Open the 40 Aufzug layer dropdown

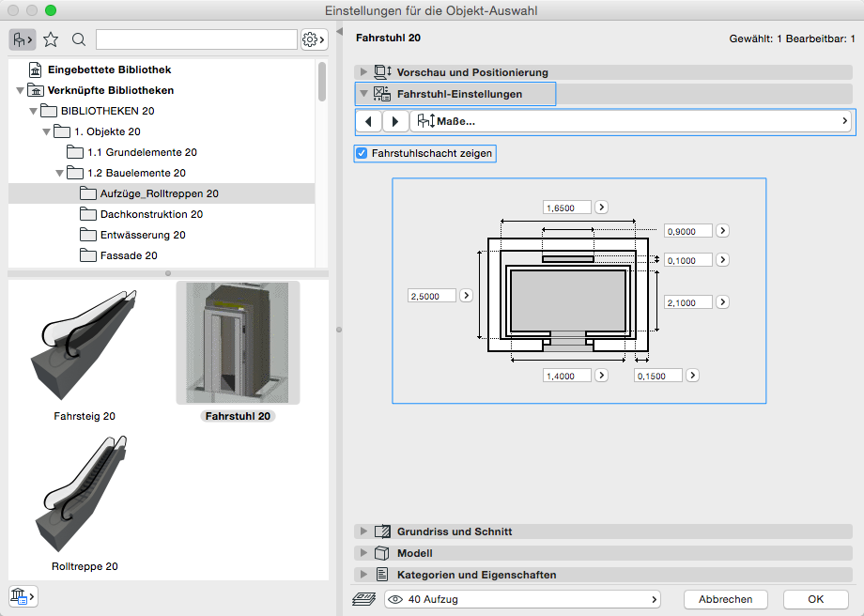[x=522, y=599]
